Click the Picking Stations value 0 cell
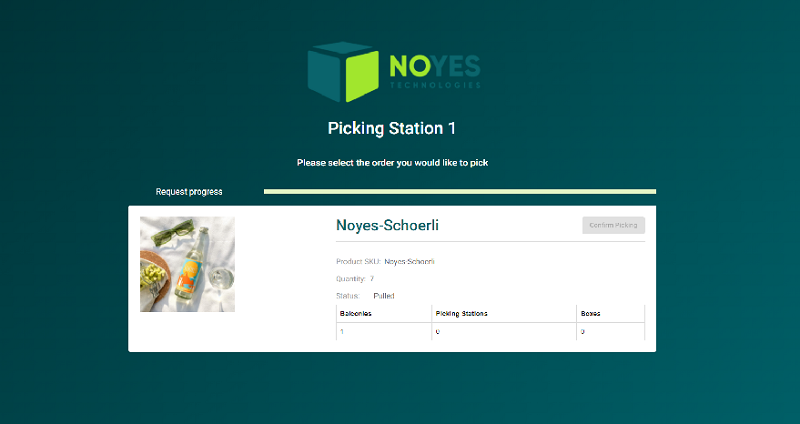The height and width of the screenshot is (424, 800). coord(438,331)
